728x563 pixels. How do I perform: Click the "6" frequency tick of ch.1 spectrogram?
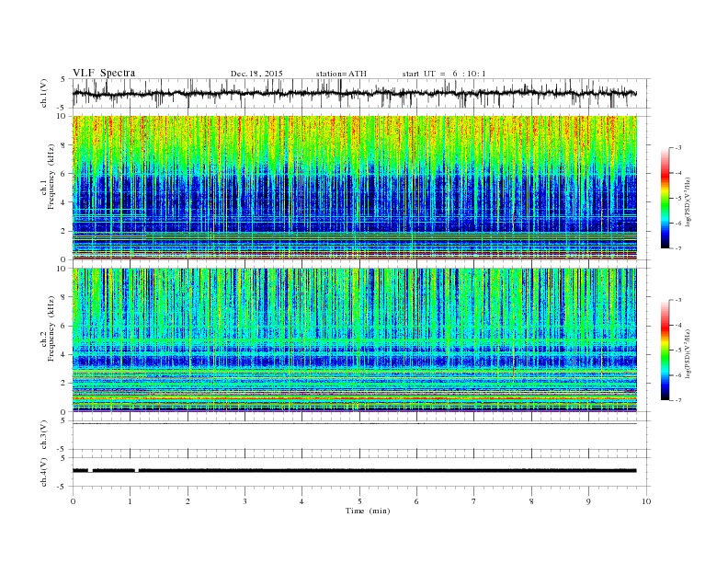click(x=64, y=174)
